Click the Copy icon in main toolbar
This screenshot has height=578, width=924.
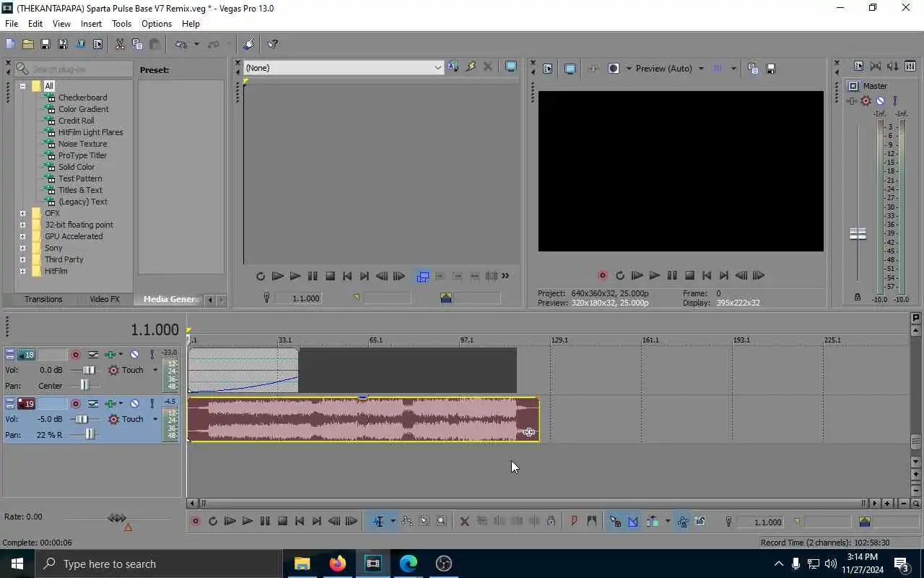137,44
